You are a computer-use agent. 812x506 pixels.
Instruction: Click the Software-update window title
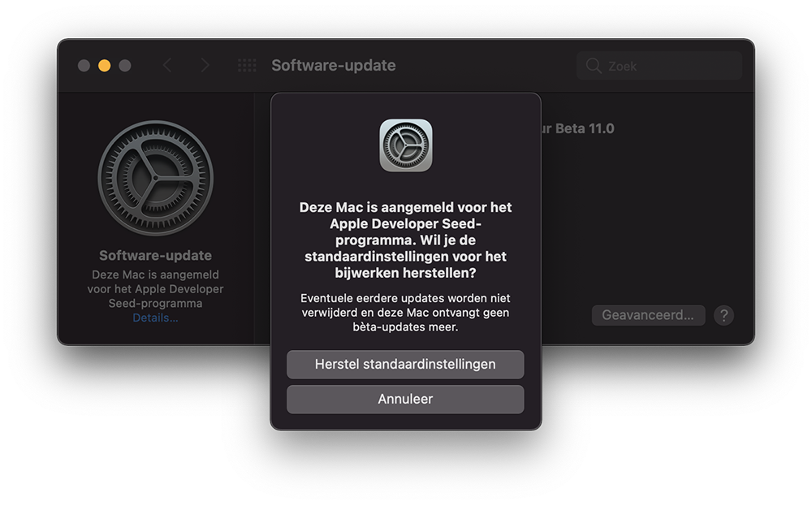tap(334, 65)
